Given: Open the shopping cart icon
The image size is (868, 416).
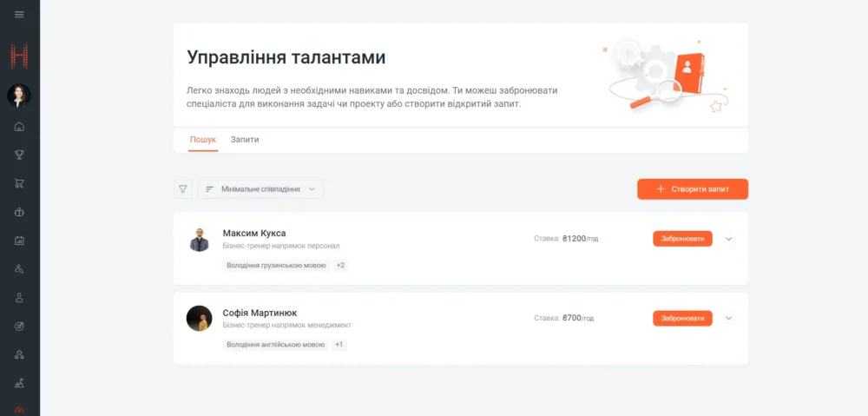Looking at the screenshot, I should pos(19,183).
